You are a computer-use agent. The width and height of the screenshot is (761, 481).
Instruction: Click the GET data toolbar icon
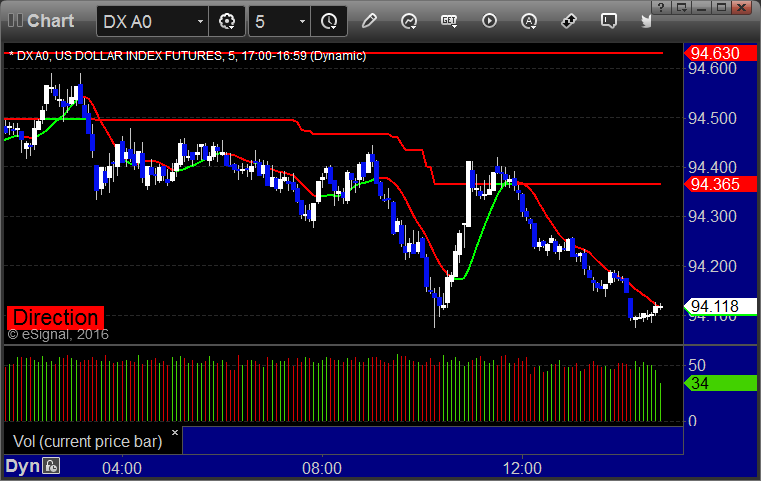[x=449, y=21]
